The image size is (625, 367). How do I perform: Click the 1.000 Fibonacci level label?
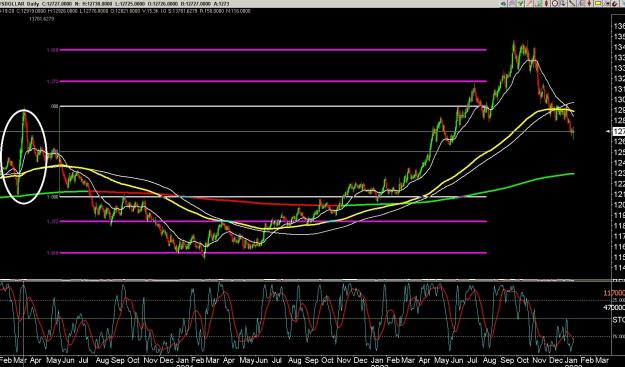click(52, 196)
